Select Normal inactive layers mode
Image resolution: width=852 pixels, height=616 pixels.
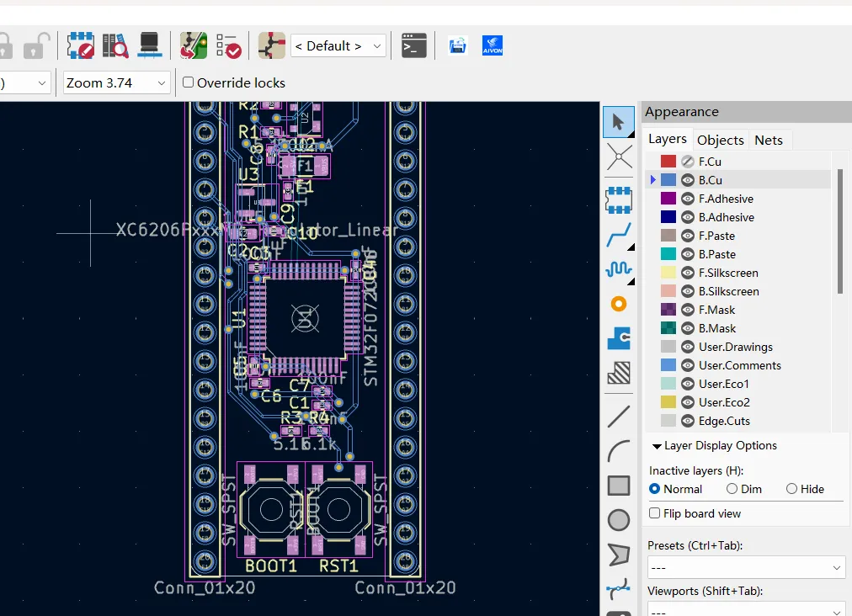tap(655, 489)
